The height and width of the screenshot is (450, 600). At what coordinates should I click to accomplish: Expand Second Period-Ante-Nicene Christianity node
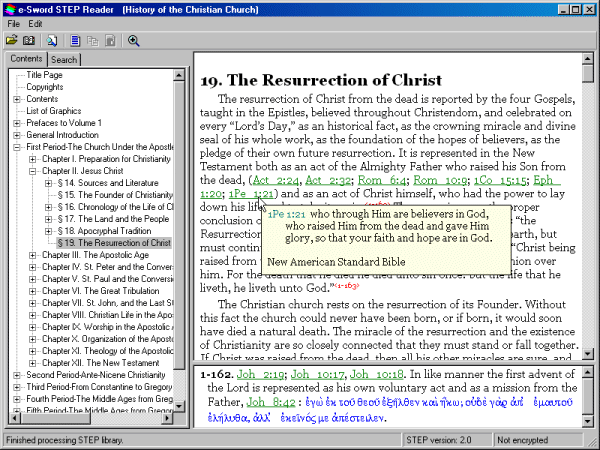pyautogui.click(x=17, y=375)
